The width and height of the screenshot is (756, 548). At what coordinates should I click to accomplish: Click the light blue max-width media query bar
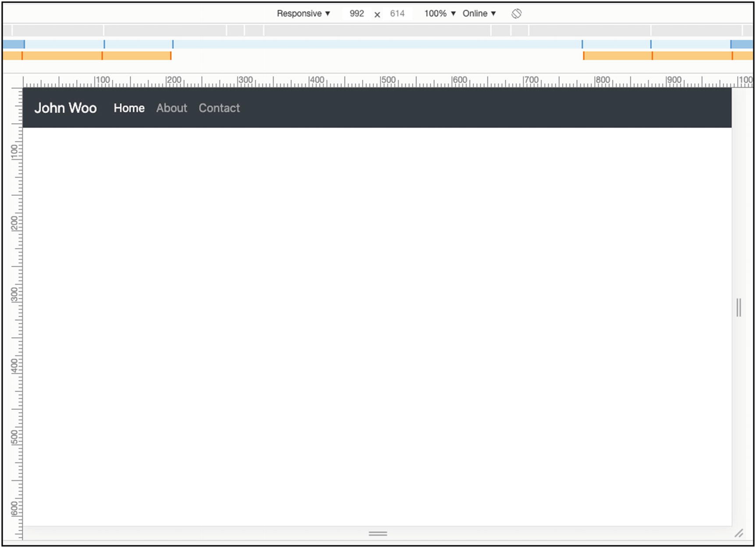pos(377,44)
